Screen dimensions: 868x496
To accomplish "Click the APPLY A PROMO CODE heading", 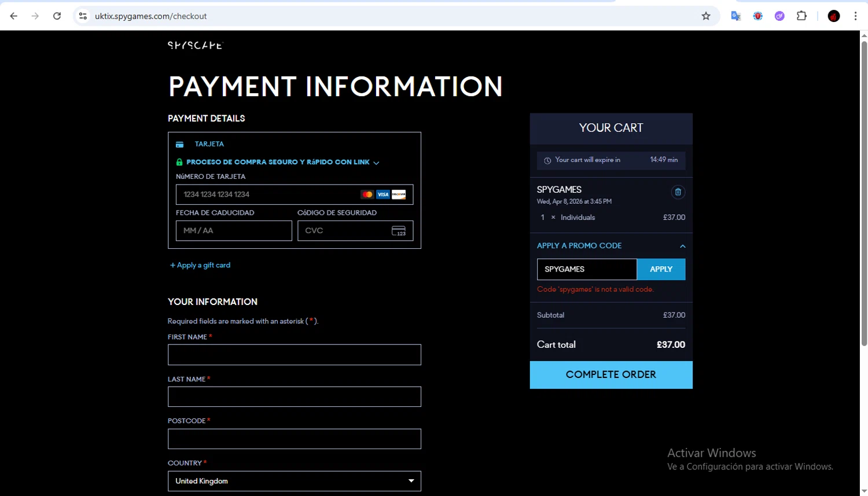I will [579, 245].
